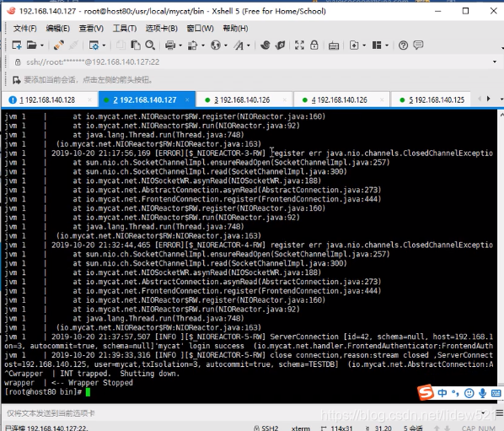Open the 窗口(W) menu

201,29
